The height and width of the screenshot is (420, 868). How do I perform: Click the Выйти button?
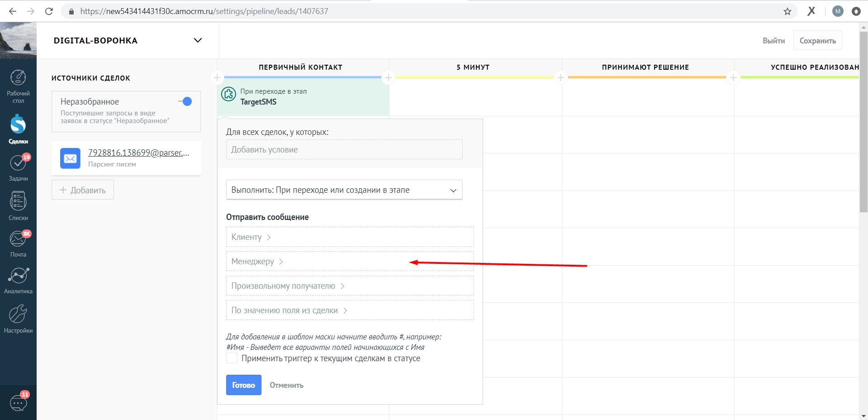[x=773, y=41]
